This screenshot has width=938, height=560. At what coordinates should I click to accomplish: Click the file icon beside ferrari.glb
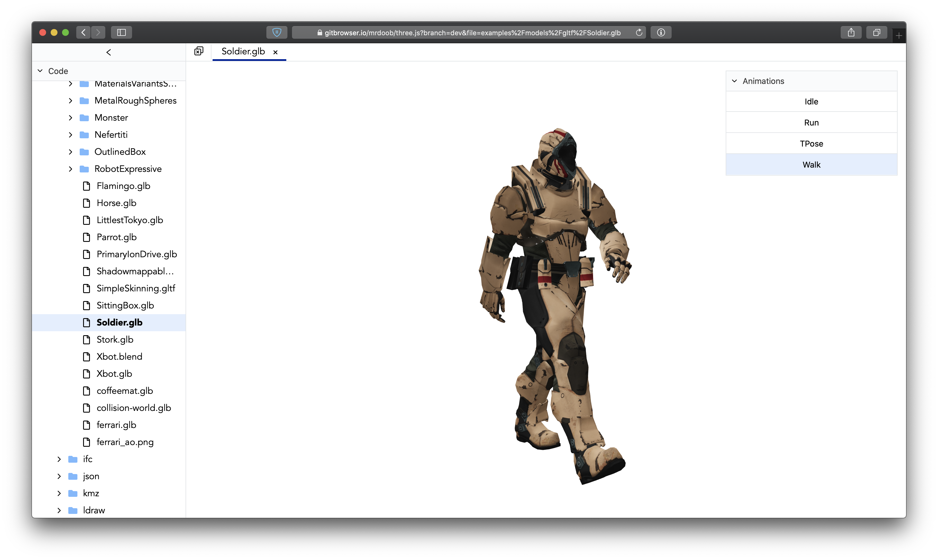click(x=87, y=425)
